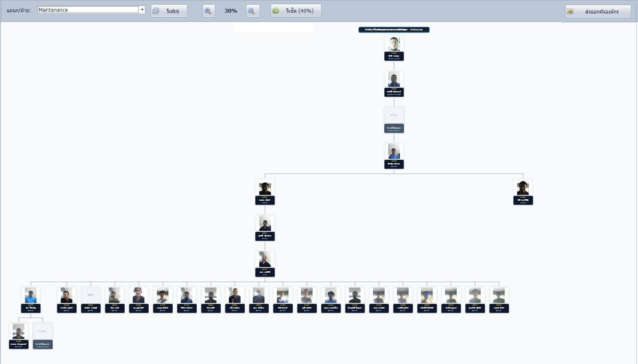Zoom in with the magnifier plus icon
The image size is (638, 364).
(209, 11)
